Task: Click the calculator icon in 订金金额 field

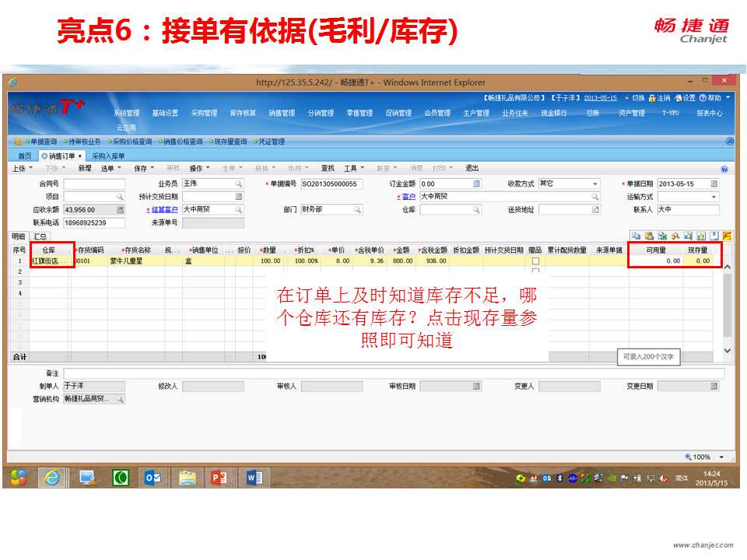Action: coord(476,184)
